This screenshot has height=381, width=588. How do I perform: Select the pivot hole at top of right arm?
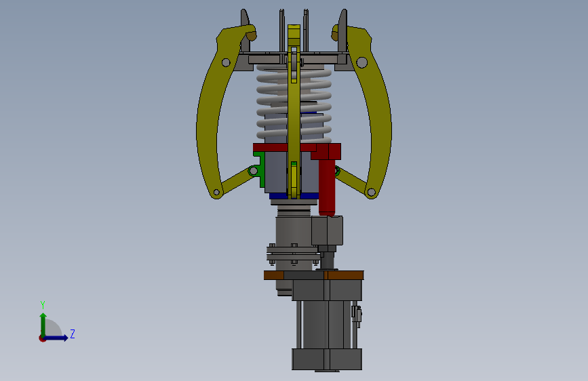pos(362,62)
